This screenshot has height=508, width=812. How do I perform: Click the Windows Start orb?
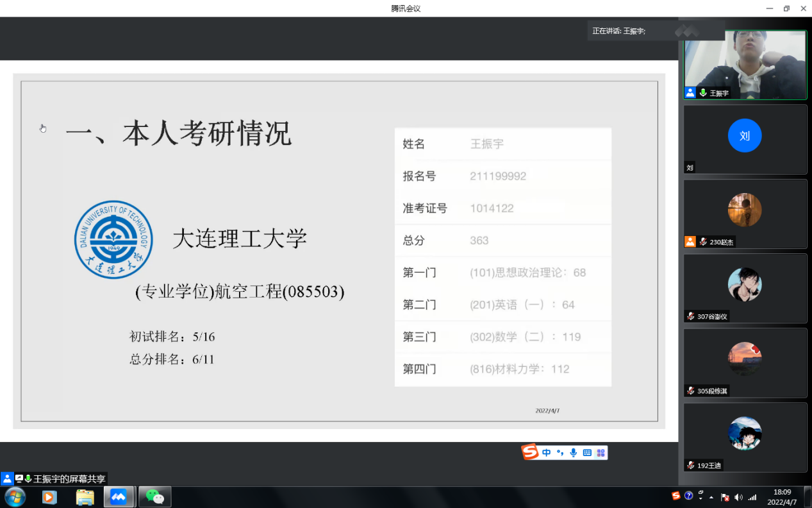click(x=15, y=497)
